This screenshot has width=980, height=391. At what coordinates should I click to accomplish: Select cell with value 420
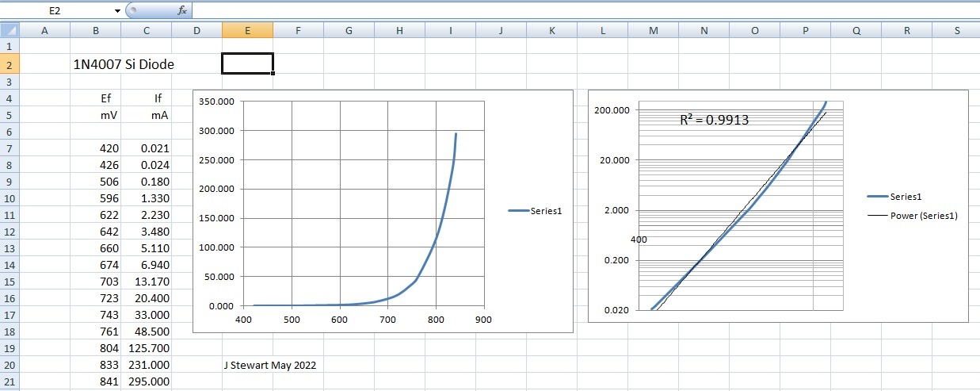(95, 148)
